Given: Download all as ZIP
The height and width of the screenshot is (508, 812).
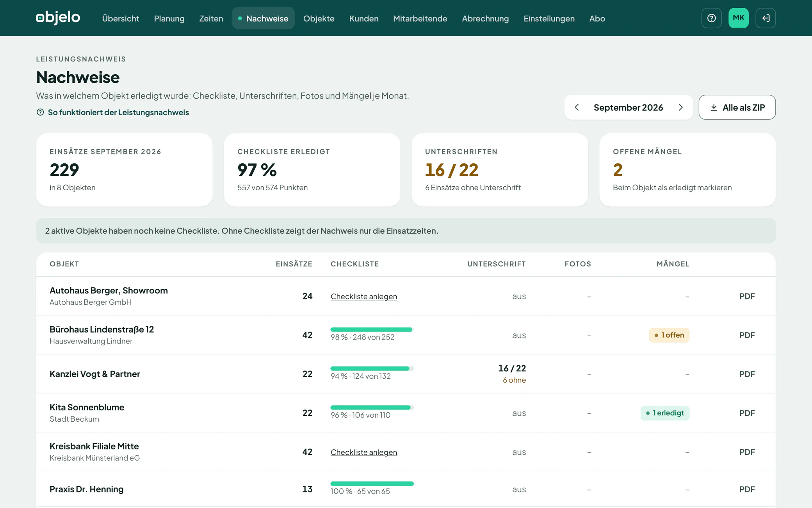Looking at the screenshot, I should (737, 107).
